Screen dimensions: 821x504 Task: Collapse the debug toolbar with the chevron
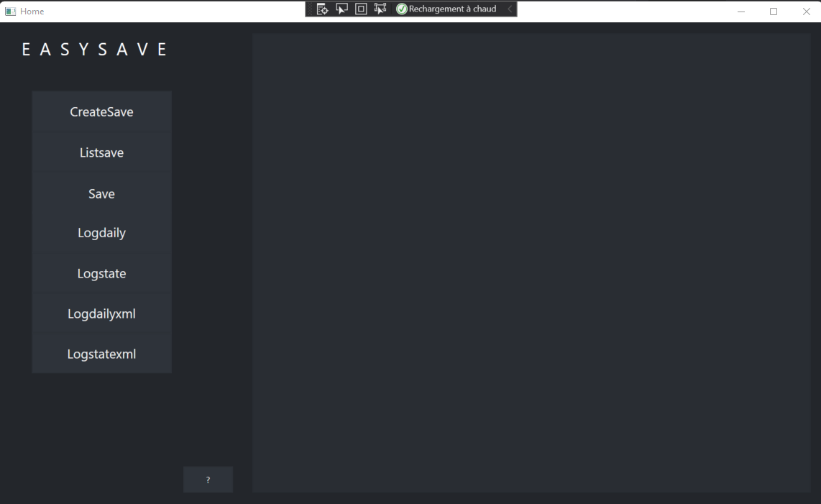[511, 9]
